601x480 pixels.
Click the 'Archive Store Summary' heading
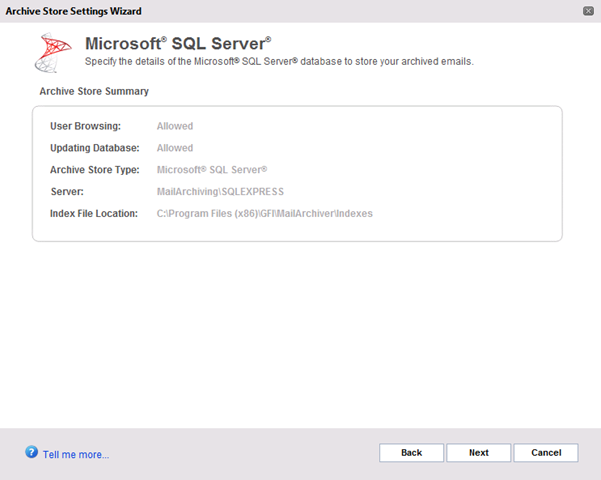[x=94, y=91]
